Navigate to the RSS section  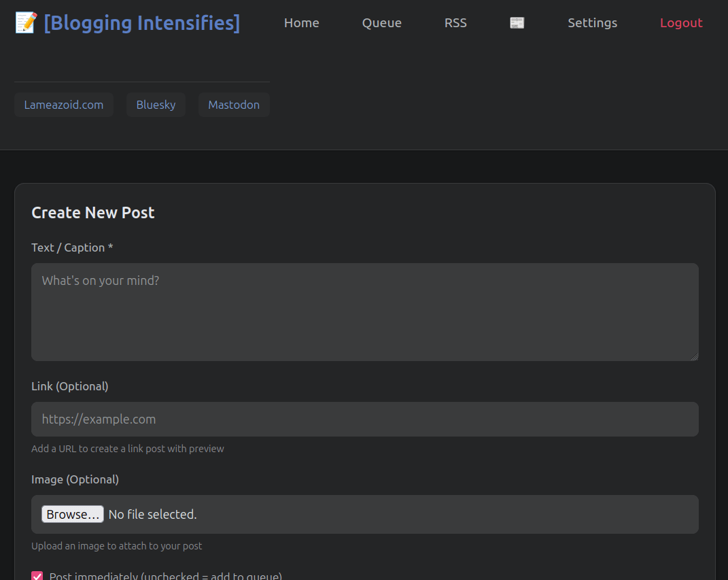tap(455, 23)
